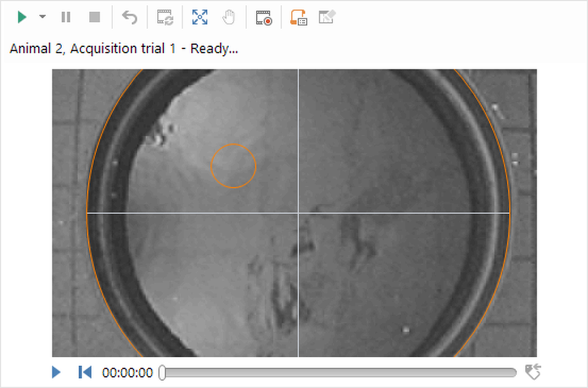Viewport: 588px width, 388px height.
Task: Click the middle of the timeline track
Action: coord(339,373)
